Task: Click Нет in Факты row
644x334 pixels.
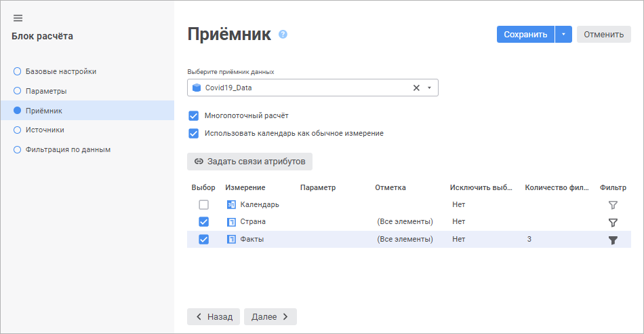Action: coord(459,240)
